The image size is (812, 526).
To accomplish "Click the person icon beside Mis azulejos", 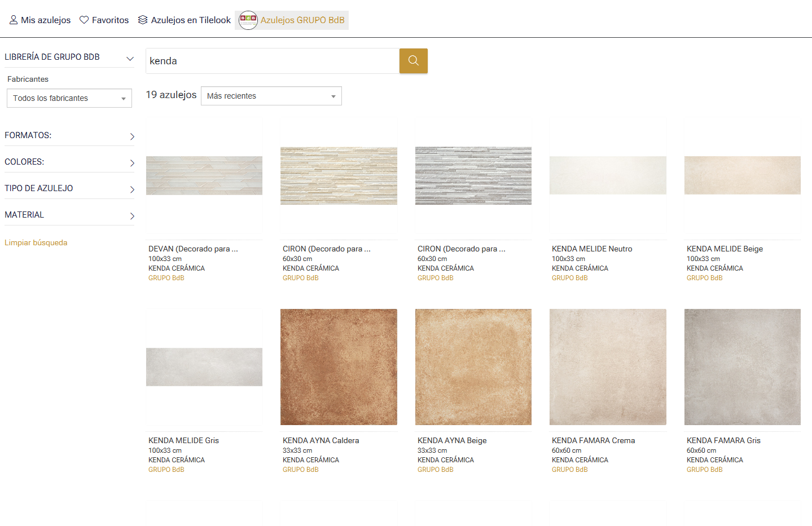I will click(x=14, y=20).
